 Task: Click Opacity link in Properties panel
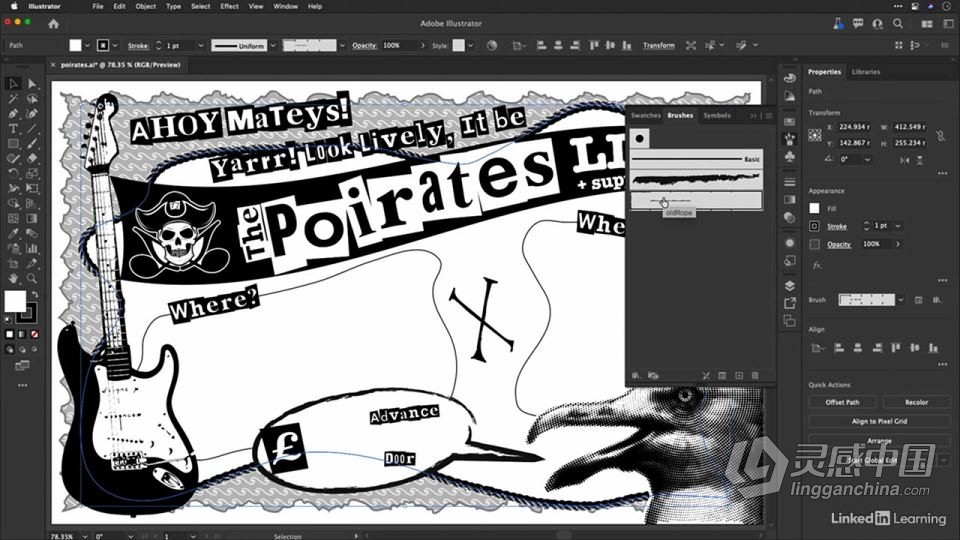[839, 244]
